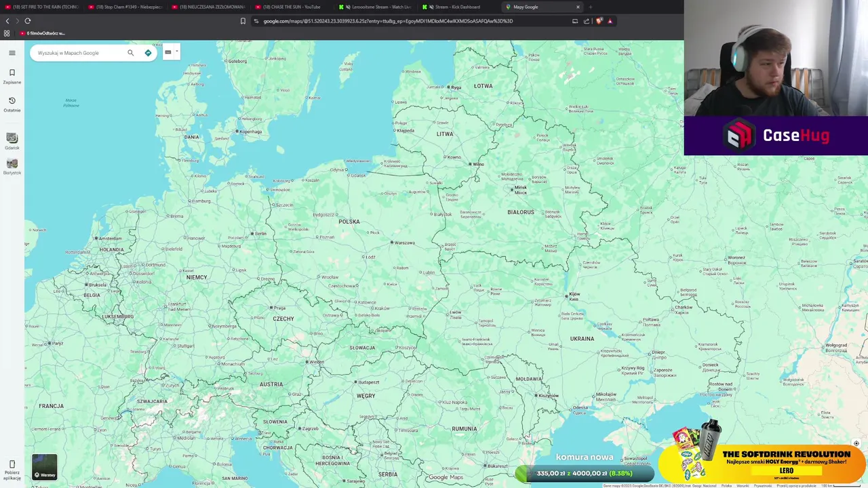Viewport: 868px width, 488px height.
Task: Click the DANIA country label
Action: [x=192, y=137]
